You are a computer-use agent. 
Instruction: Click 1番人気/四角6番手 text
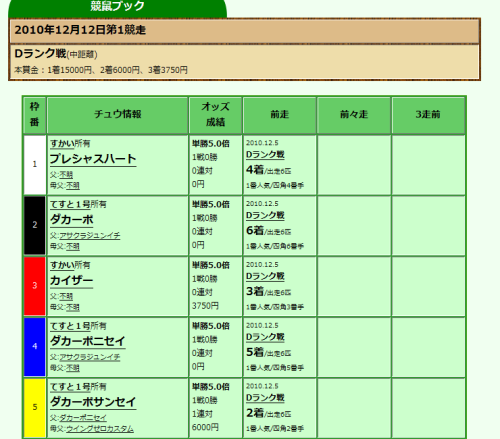(x=275, y=246)
